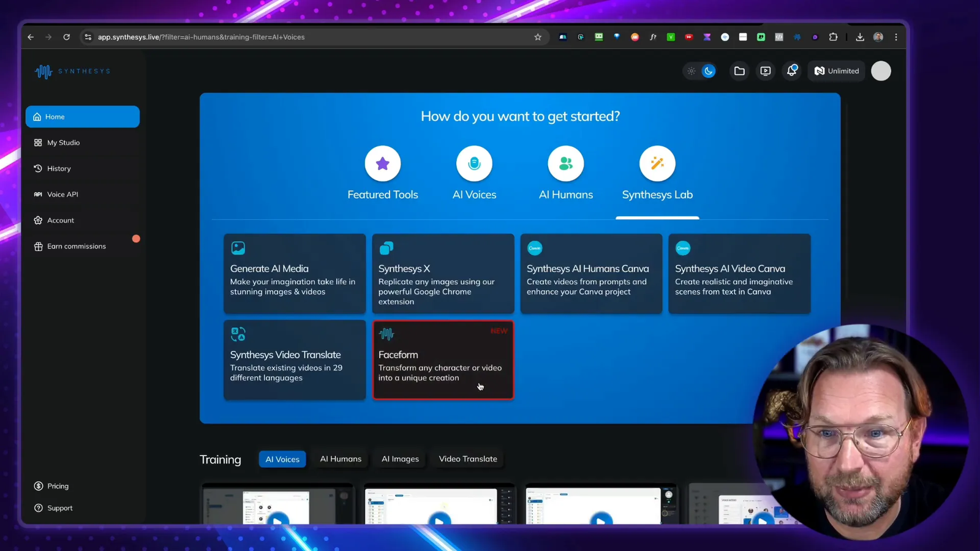Image resolution: width=980 pixels, height=551 pixels.
Task: Click the Canva logo on AI Humans Canva card
Action: 535,248
